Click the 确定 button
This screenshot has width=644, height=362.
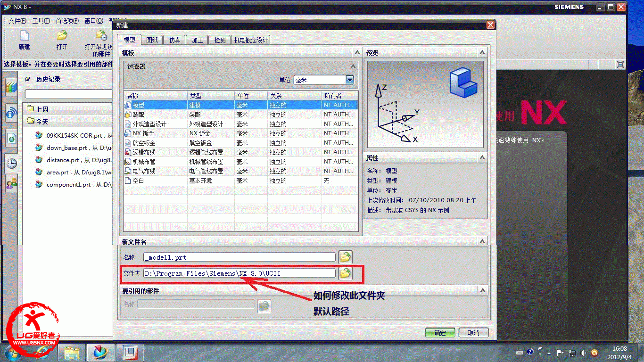tap(440, 333)
